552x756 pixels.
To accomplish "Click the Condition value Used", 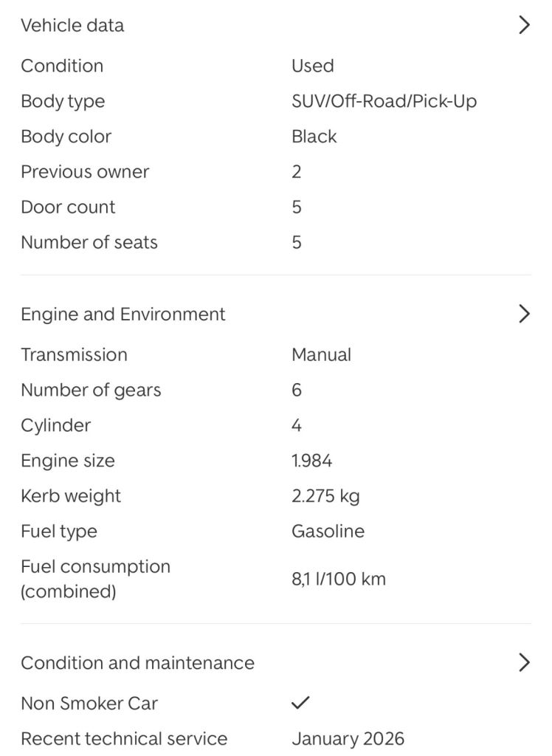I will (x=312, y=66).
